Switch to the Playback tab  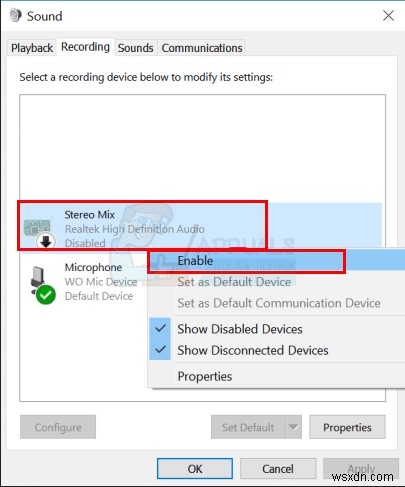32,48
